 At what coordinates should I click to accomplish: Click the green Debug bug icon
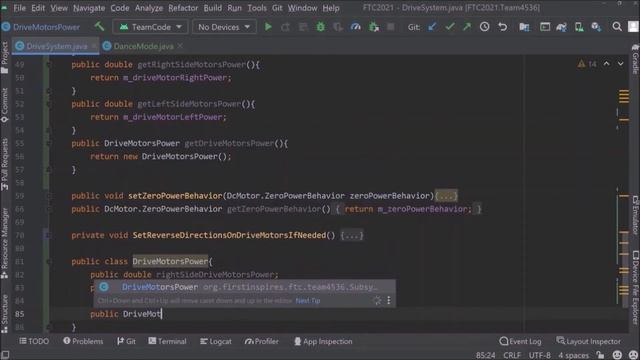[320, 27]
